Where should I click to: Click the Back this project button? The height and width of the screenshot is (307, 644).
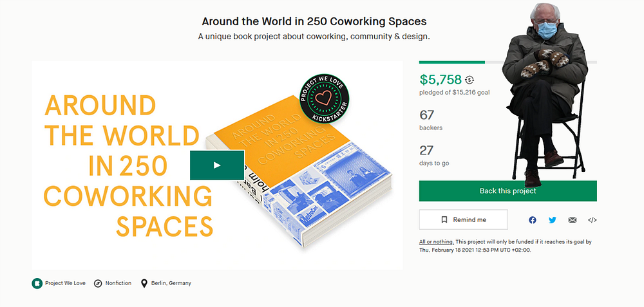click(507, 191)
